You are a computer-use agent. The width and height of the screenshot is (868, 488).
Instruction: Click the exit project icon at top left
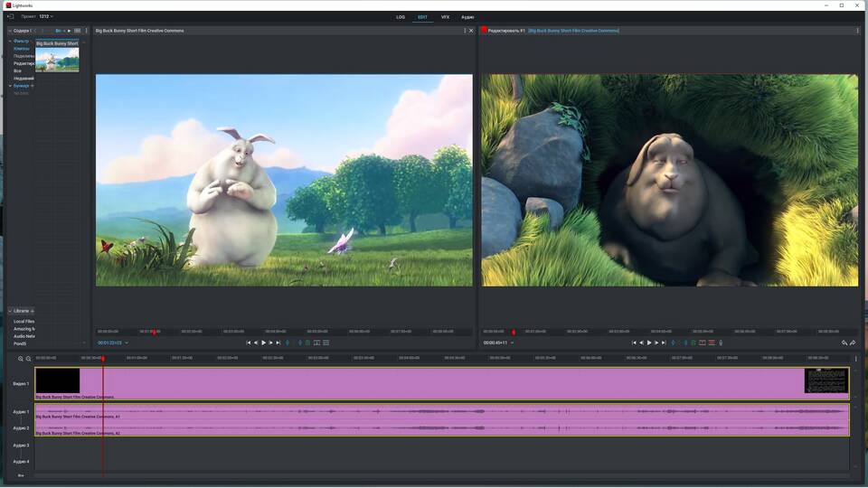[10, 16]
